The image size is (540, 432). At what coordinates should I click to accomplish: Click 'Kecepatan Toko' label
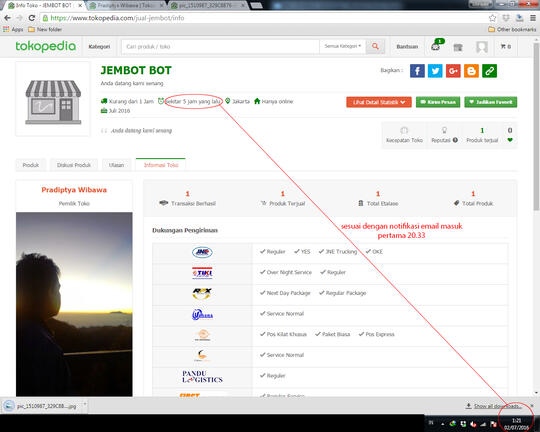coord(404,140)
